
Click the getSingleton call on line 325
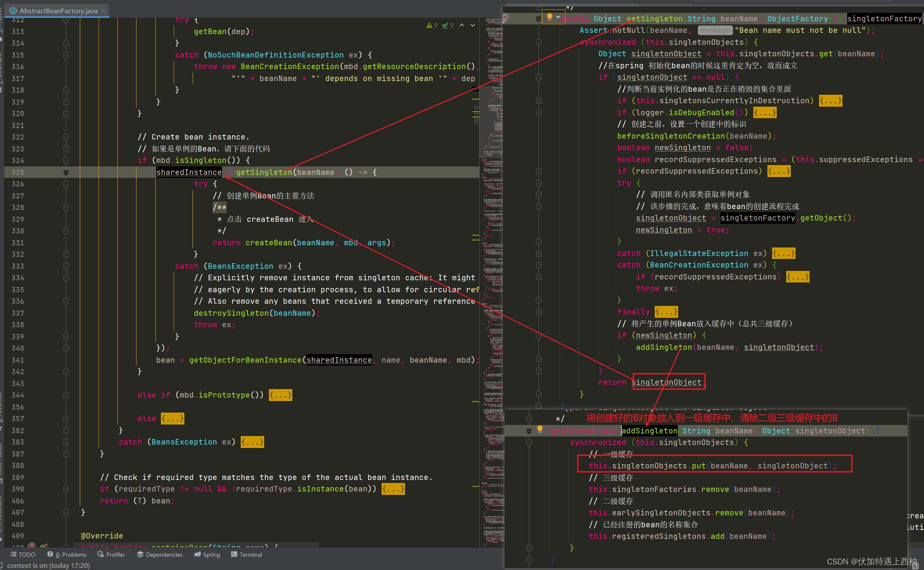pos(264,172)
